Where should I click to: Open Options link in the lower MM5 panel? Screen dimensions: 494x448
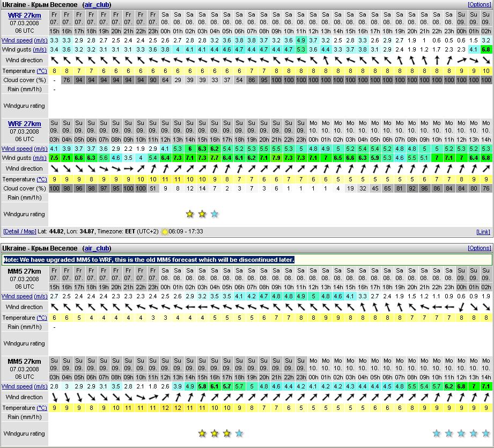click(479, 248)
